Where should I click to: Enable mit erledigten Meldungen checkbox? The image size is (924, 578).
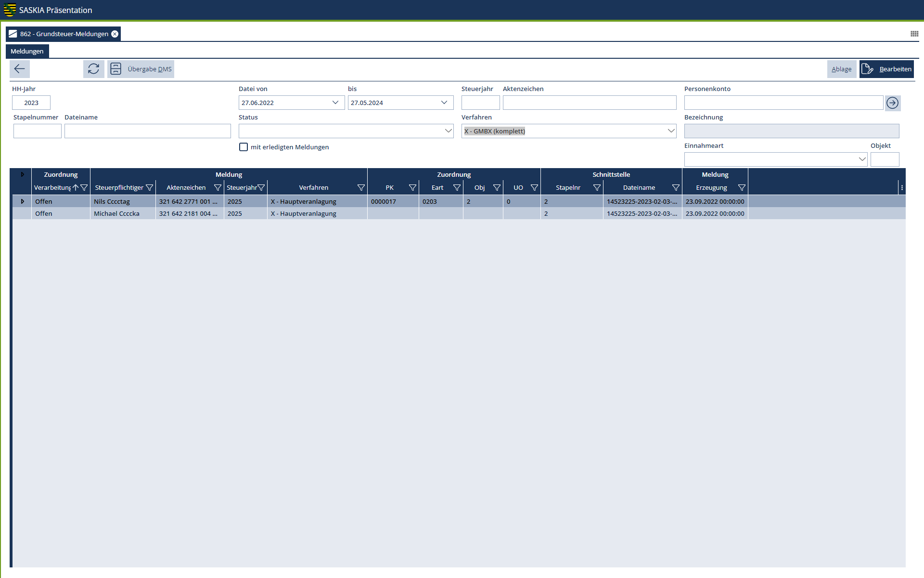[x=244, y=147]
